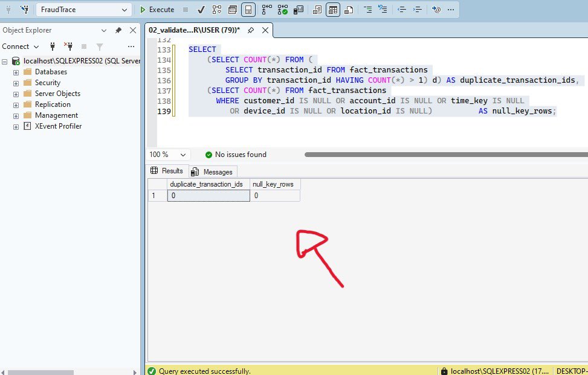The image size is (588, 375).
Task: Uncomment the selected lines
Action: [x=383, y=10]
